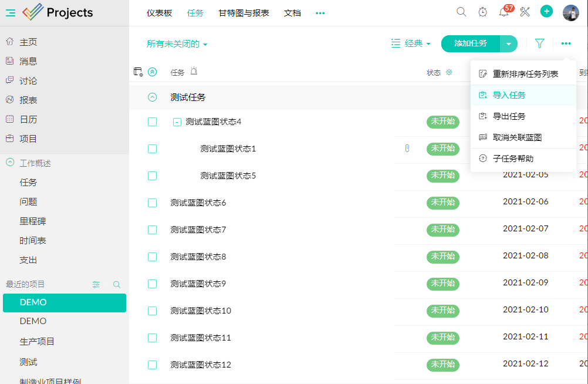
Task: Switch to the 甘特图与报表 tab
Action: point(244,13)
